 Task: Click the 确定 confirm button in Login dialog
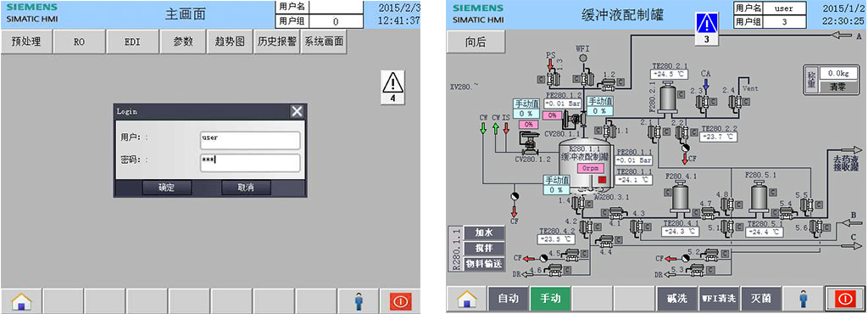[x=167, y=188]
